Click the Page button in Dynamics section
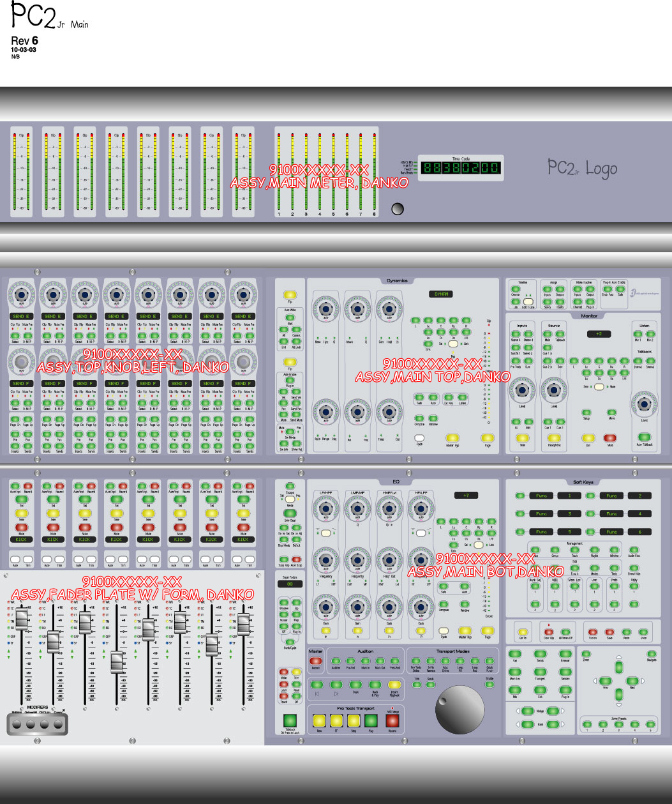The image size is (672, 804). tap(488, 438)
